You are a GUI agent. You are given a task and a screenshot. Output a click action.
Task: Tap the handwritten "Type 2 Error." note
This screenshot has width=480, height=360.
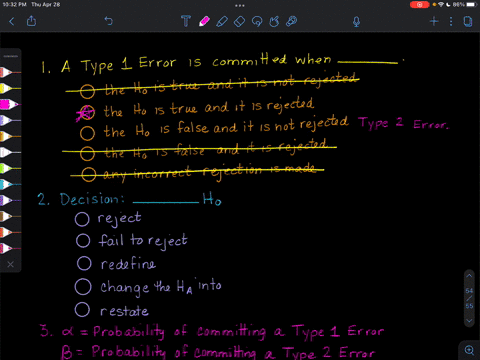403,123
